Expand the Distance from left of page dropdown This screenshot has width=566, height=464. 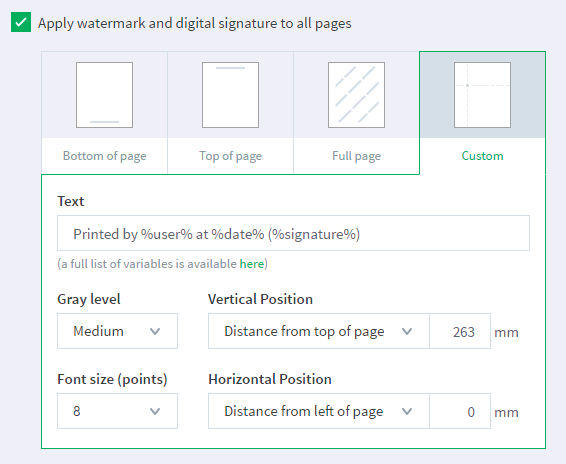(319, 411)
